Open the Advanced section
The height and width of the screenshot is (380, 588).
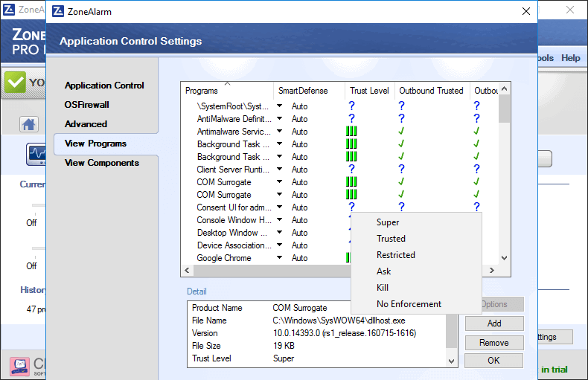coord(86,124)
